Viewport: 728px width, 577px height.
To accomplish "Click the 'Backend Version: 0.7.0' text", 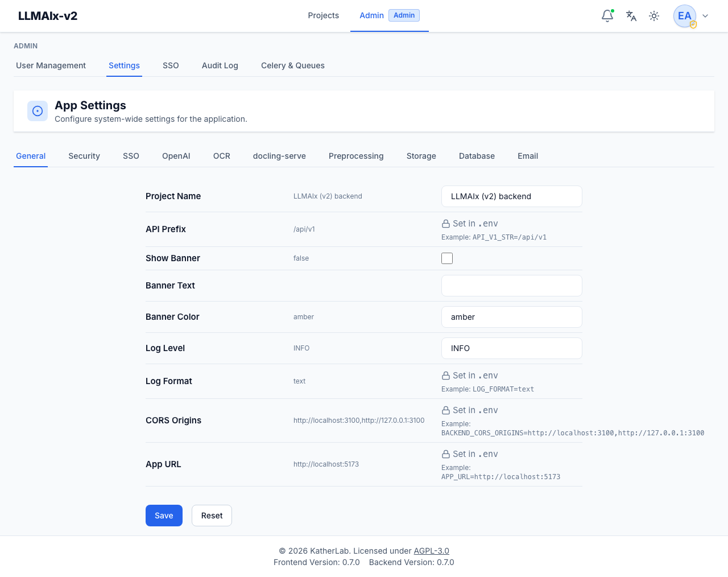I will pyautogui.click(x=412, y=562).
